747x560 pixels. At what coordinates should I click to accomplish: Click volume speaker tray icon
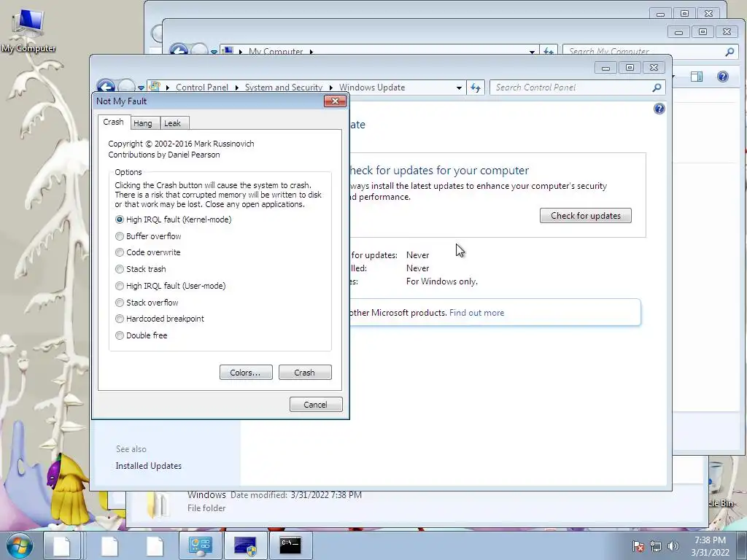673,547
